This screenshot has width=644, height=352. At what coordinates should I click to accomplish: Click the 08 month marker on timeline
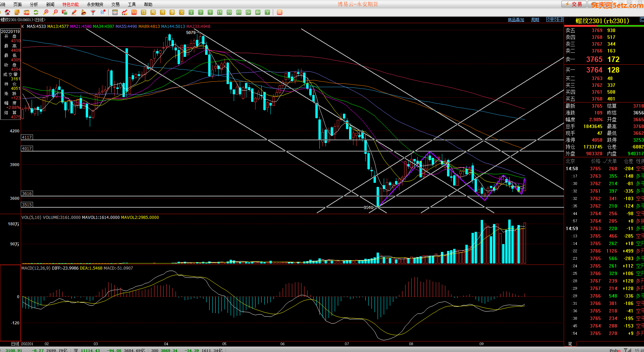point(411,344)
